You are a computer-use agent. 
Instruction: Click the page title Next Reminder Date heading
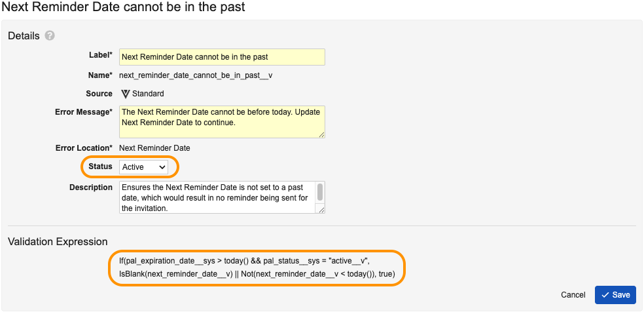[x=123, y=7]
